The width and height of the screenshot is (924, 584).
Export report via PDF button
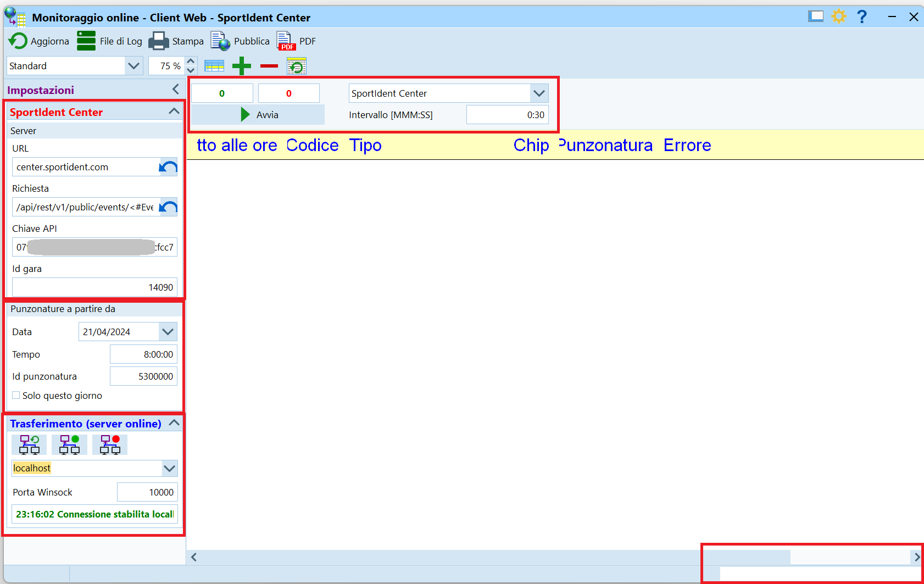click(296, 41)
